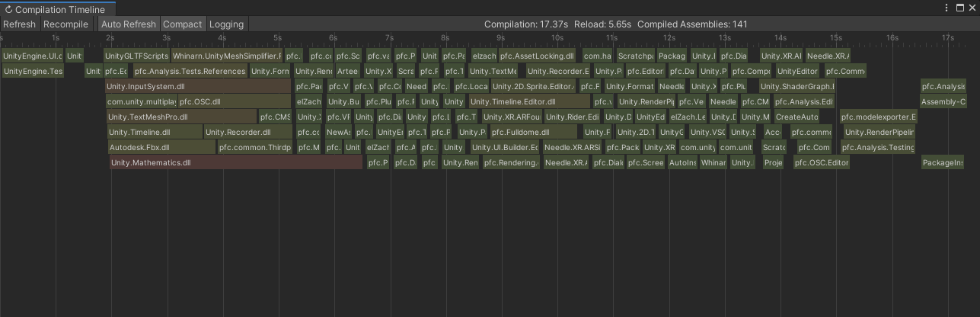Select the Unity.Recorder.E assembly bar
Screen dimensions: 980x317
(560, 71)
